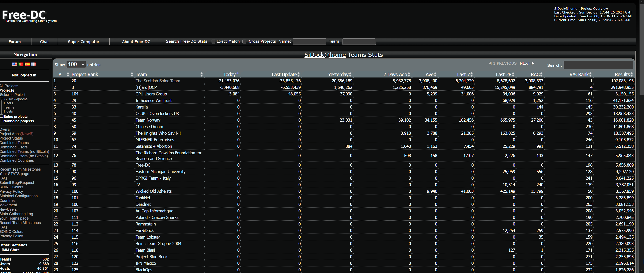Sort table by Today column arrow
Image resolution: width=644 pixels, height=273 pixels.
pos(237,73)
